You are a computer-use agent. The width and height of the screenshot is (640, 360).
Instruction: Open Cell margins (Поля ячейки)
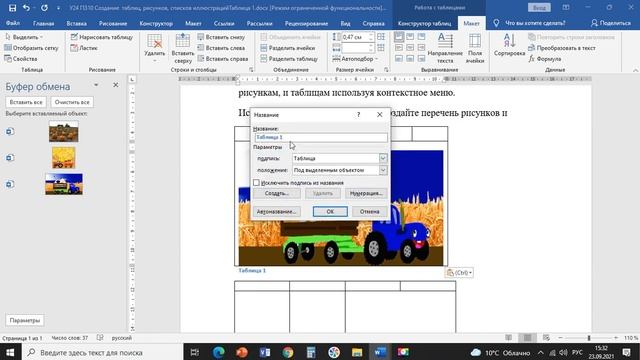click(x=475, y=49)
